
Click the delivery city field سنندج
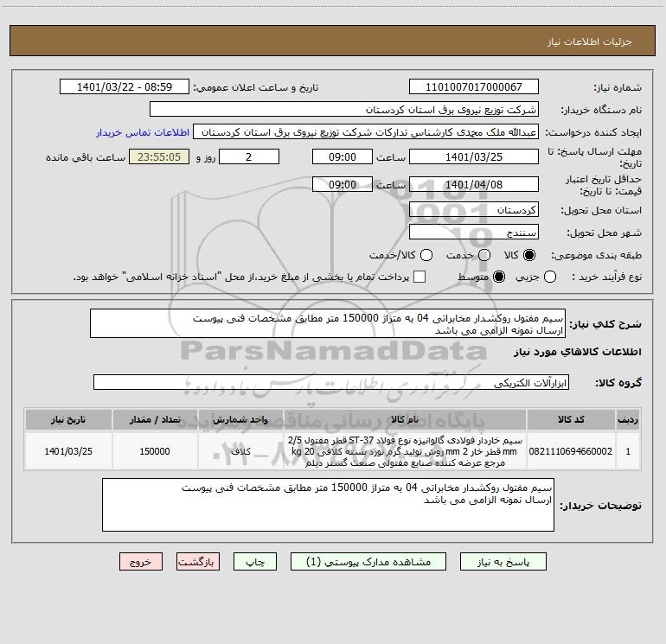(474, 232)
